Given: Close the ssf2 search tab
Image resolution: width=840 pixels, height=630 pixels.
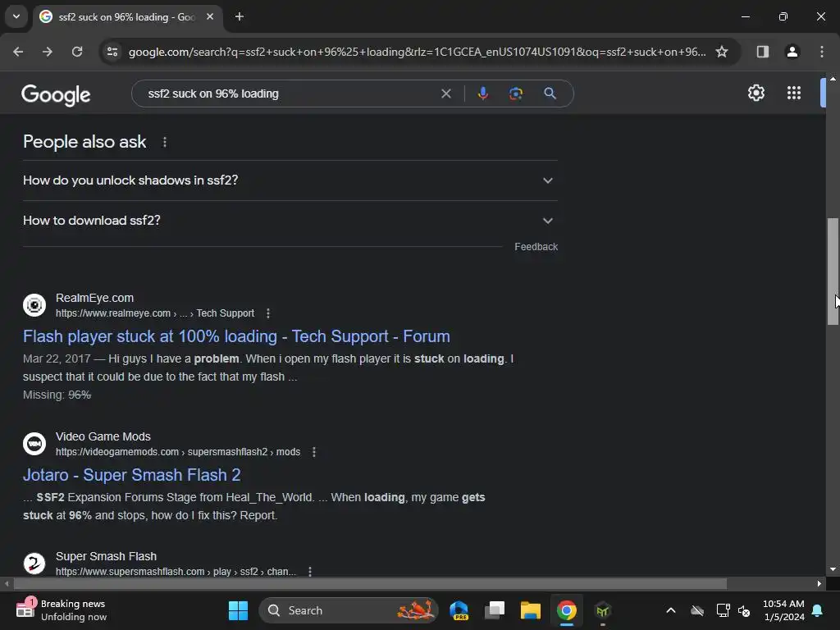Looking at the screenshot, I should [210, 16].
